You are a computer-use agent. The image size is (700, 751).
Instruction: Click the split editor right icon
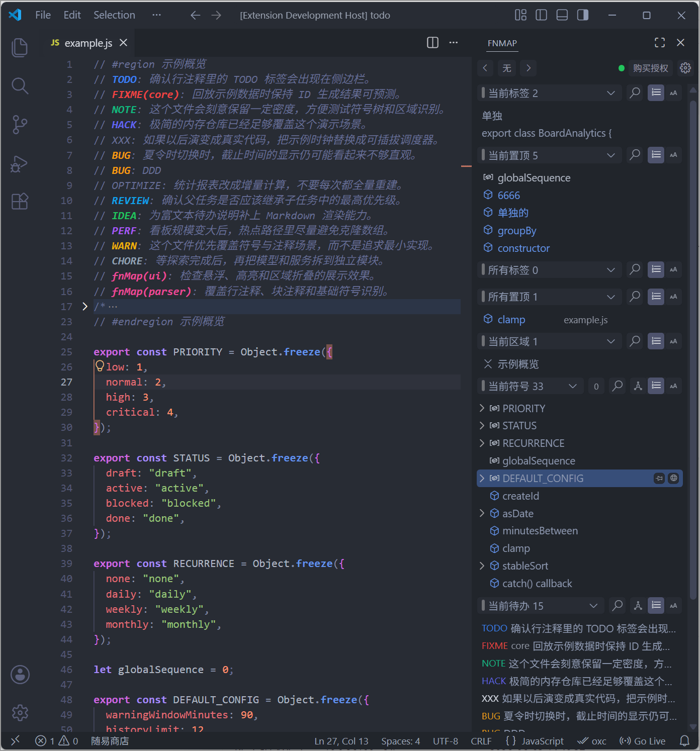click(432, 43)
